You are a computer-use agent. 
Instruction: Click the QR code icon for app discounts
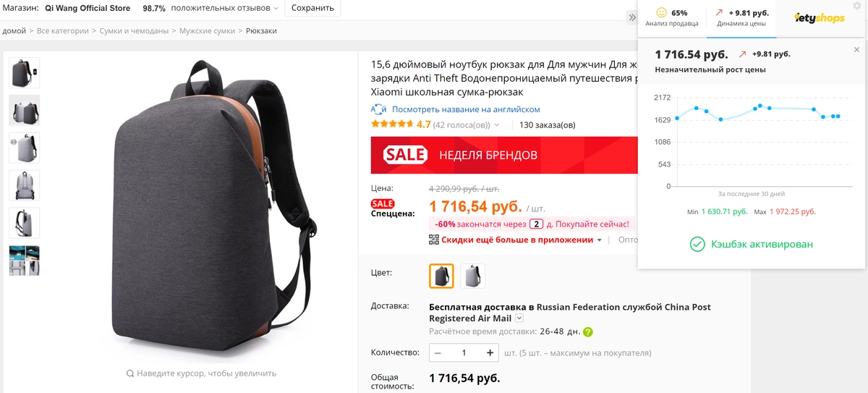[434, 240]
